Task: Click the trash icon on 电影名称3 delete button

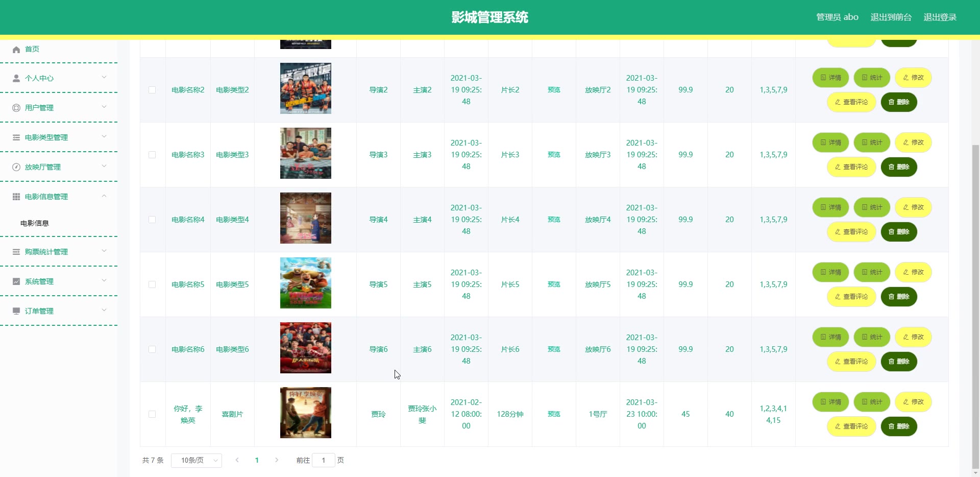Action: click(x=892, y=167)
